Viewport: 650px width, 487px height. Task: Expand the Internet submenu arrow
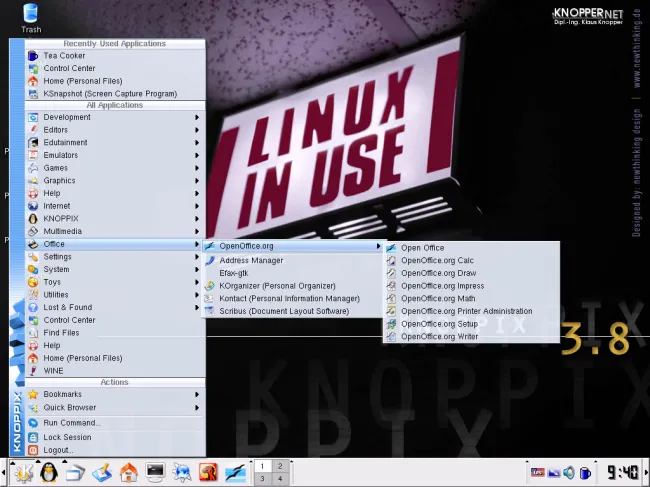[197, 206]
